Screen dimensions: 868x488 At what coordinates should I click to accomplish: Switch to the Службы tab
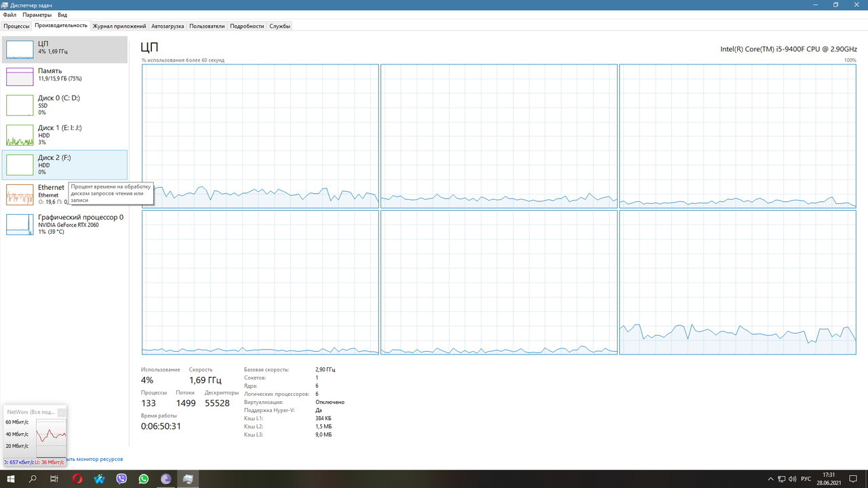tap(279, 26)
